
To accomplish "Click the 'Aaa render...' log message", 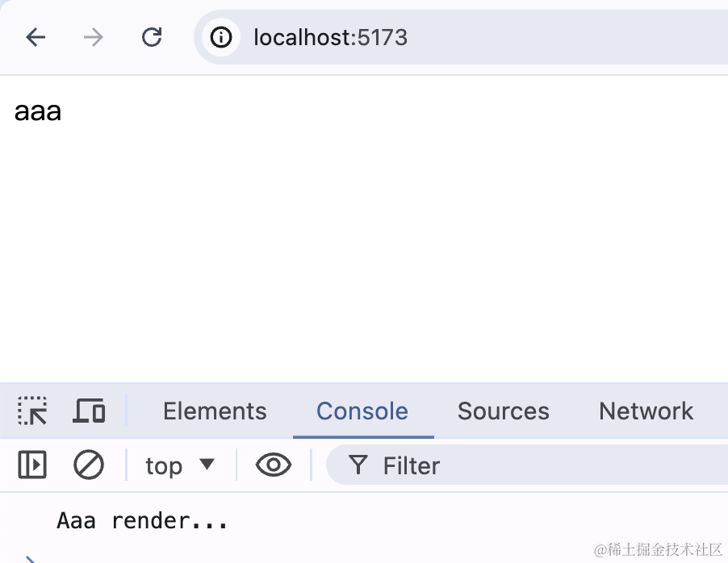I will click(142, 521).
